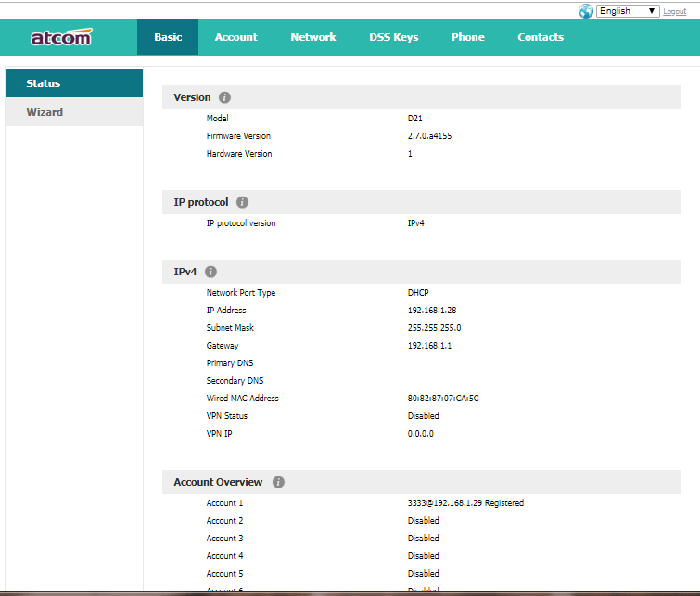Click the info icon next to Version
700x596 pixels.
(x=224, y=97)
